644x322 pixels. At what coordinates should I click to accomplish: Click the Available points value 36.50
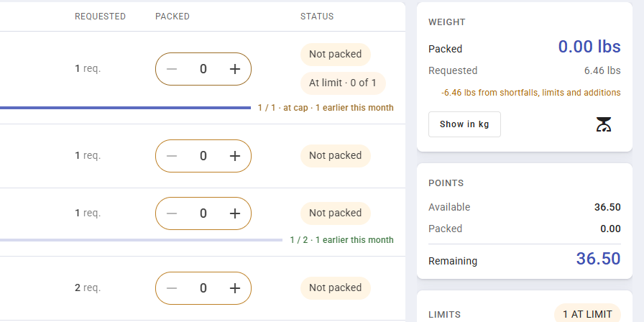click(x=607, y=207)
